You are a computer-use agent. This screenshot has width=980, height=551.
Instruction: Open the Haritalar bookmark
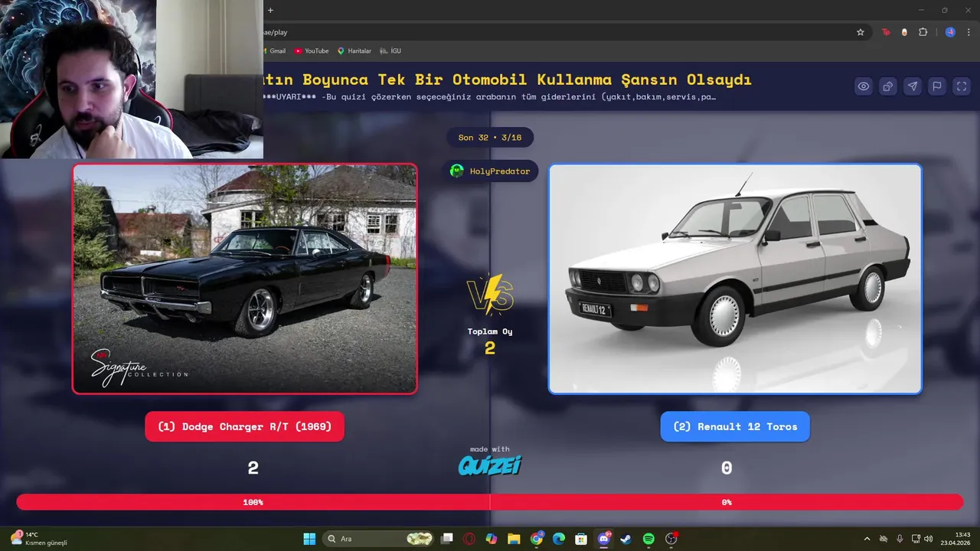(x=354, y=51)
